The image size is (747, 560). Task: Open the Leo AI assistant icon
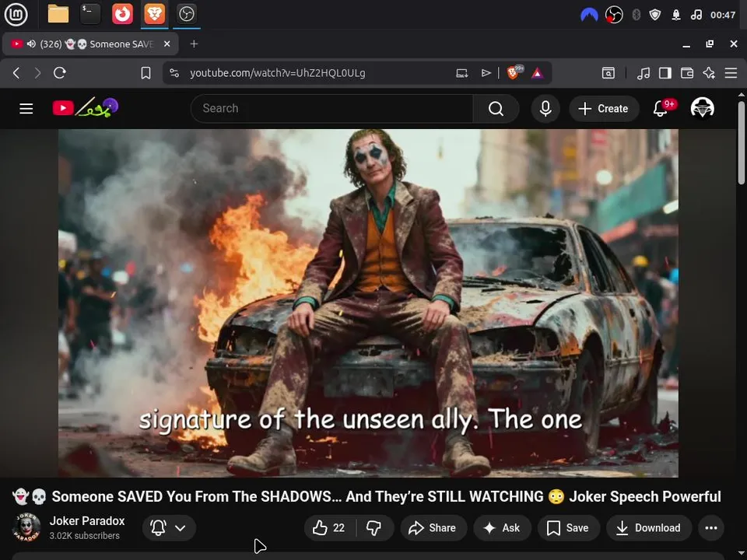click(709, 73)
